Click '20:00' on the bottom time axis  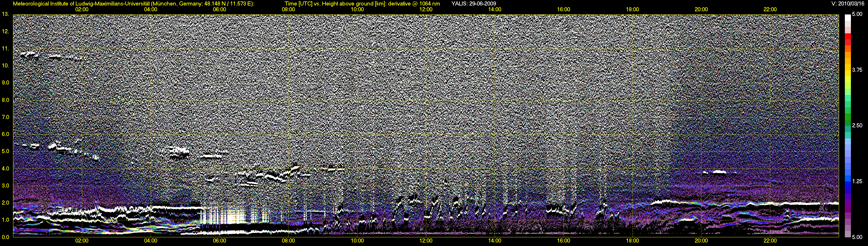[x=701, y=241]
